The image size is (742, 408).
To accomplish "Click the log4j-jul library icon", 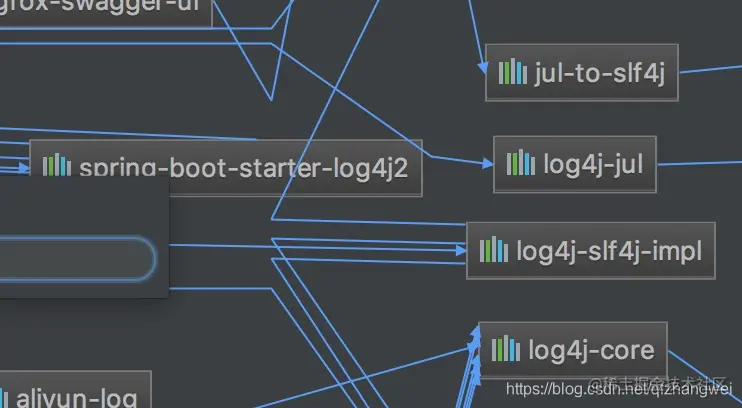I will point(521,163).
